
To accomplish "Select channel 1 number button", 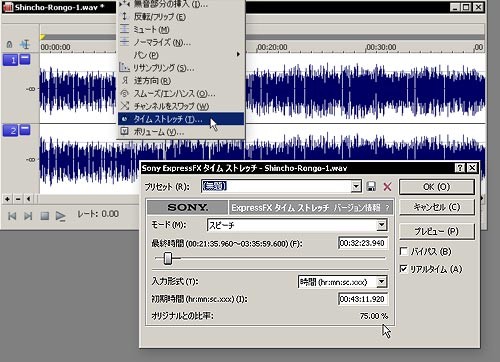I will tap(10, 60).
